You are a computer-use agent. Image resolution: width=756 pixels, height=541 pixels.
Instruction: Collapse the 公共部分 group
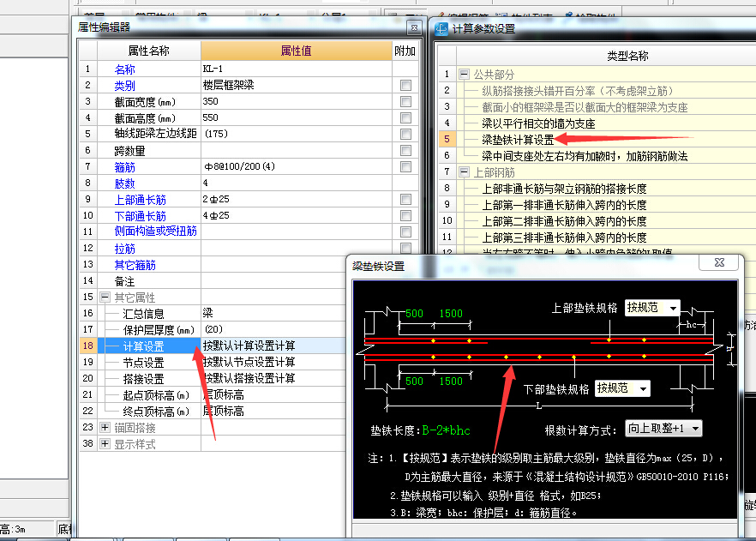coord(464,75)
